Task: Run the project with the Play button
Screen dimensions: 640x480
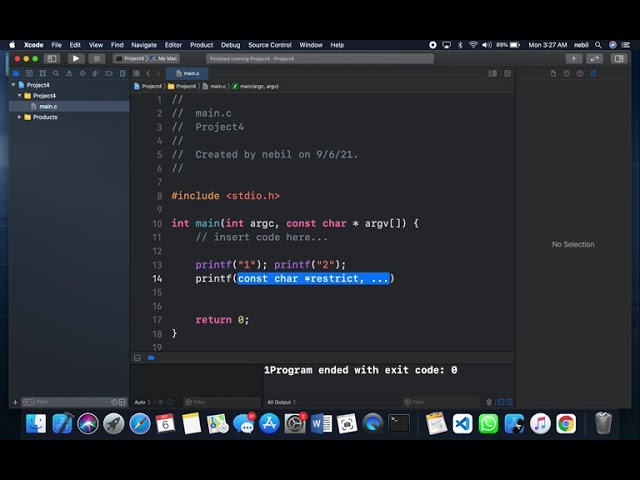Action: (x=76, y=59)
